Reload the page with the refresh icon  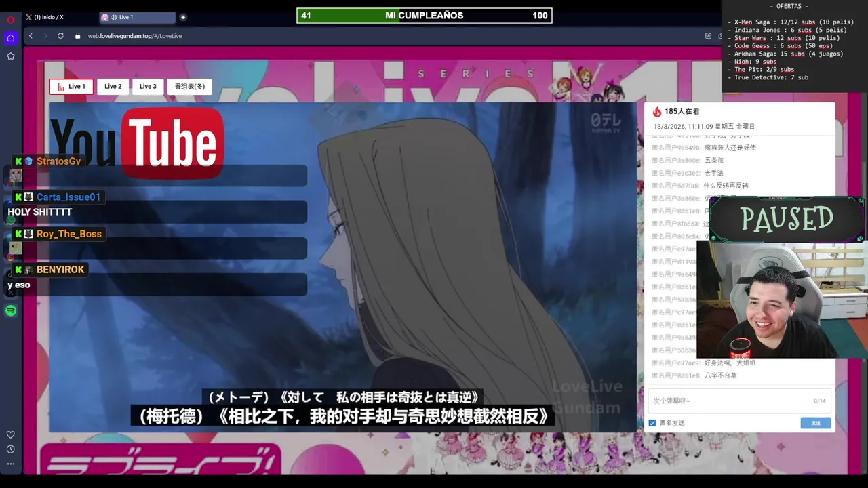(x=60, y=36)
